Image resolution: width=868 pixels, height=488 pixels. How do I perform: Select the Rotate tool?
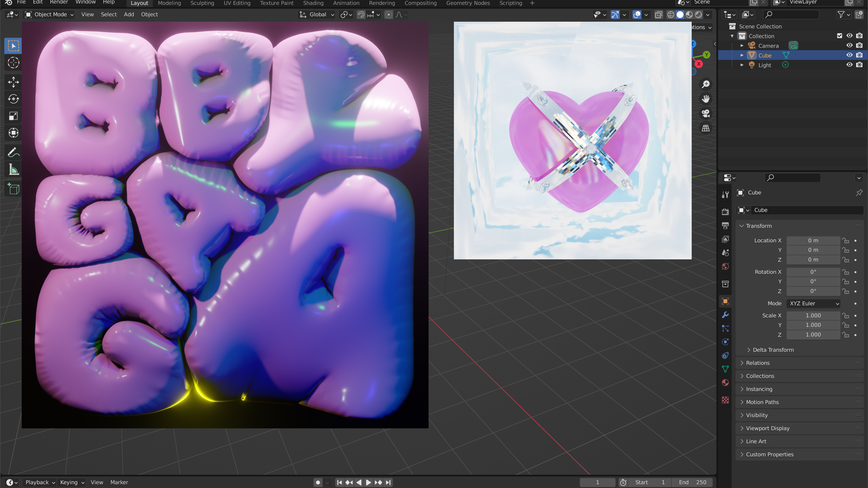click(x=13, y=99)
